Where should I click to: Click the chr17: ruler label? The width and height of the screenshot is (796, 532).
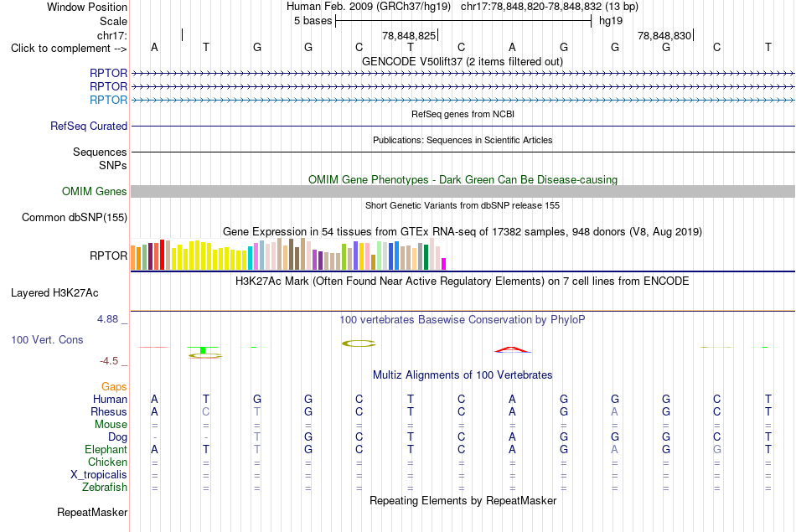tap(111, 35)
